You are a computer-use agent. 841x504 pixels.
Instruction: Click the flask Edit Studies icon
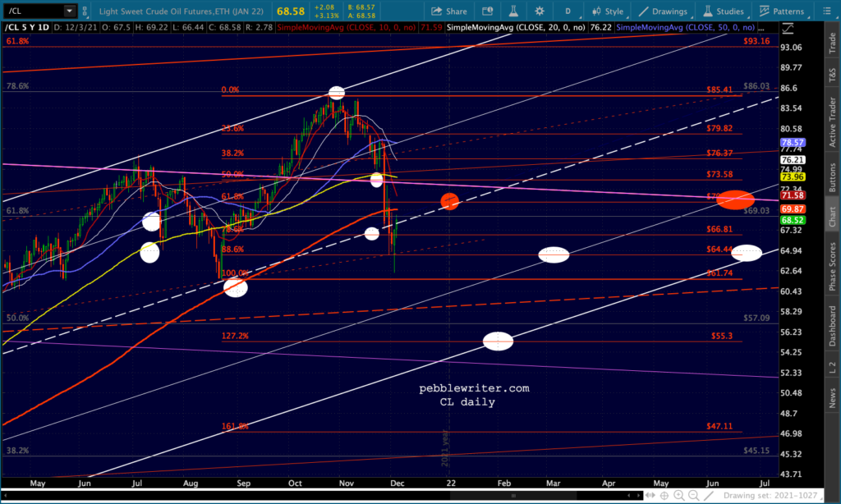pos(513,11)
